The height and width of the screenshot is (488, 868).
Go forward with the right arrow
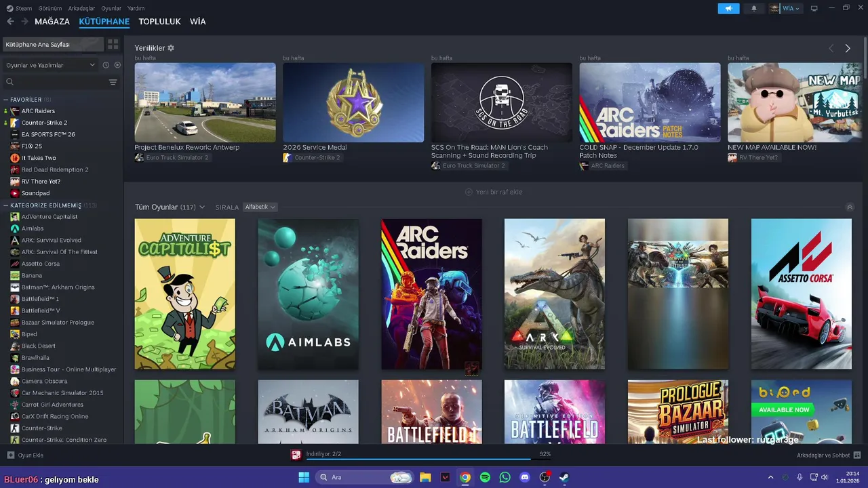[x=24, y=22]
